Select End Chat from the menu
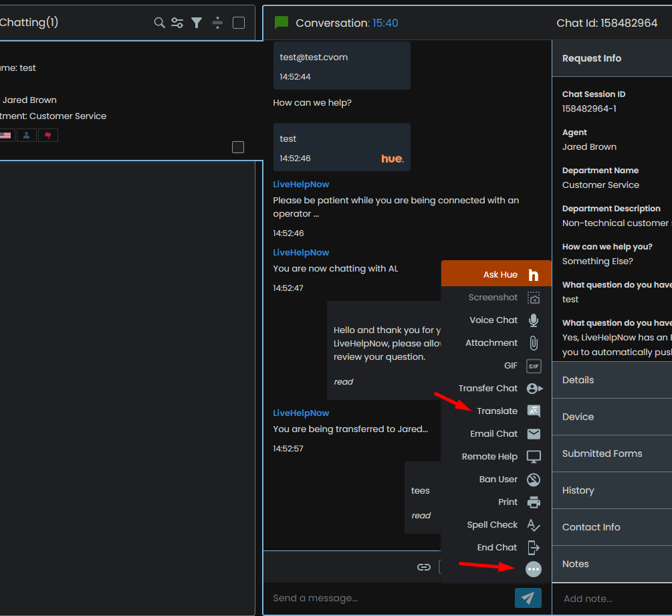Image resolution: width=672 pixels, height=616 pixels. coord(497,547)
